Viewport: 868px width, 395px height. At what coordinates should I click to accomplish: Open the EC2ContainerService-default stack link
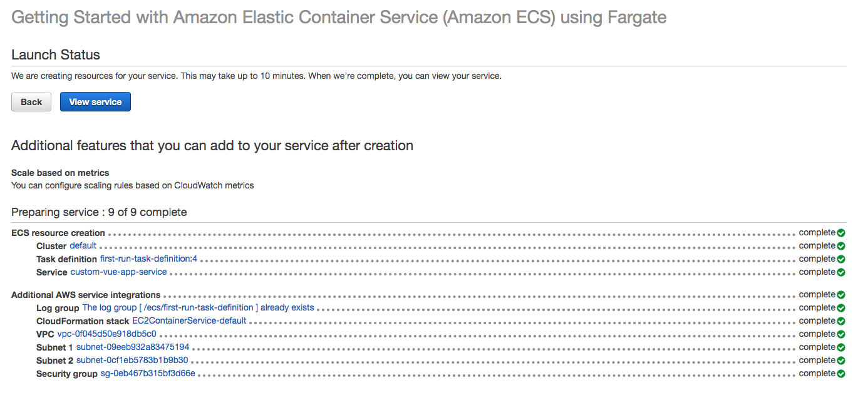pyautogui.click(x=189, y=321)
